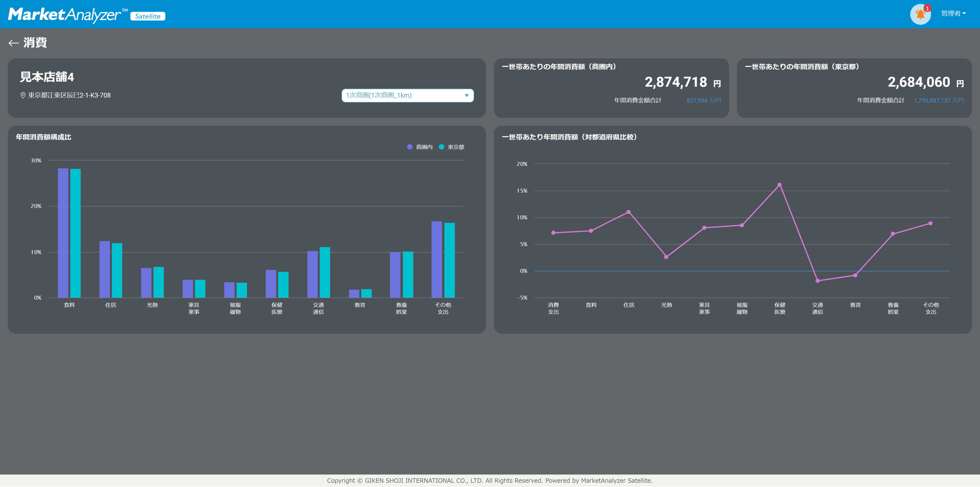Screen dimensions: 980x487
Task: Click the dropdown arrow of 商圏 selector
Action: [466, 96]
